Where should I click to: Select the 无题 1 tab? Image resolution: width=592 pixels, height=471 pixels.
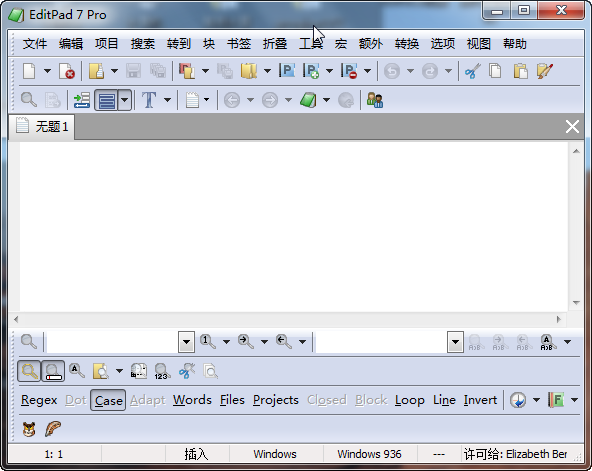pyautogui.click(x=42, y=126)
